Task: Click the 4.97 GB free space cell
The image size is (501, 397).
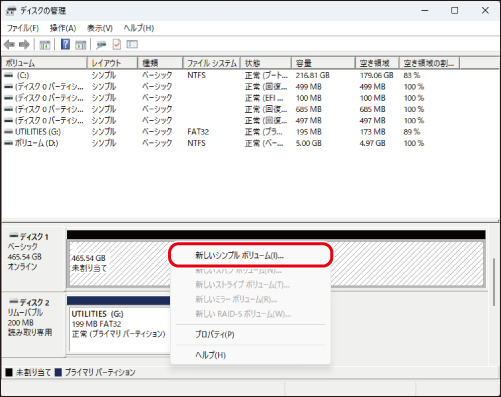Action: (372, 143)
